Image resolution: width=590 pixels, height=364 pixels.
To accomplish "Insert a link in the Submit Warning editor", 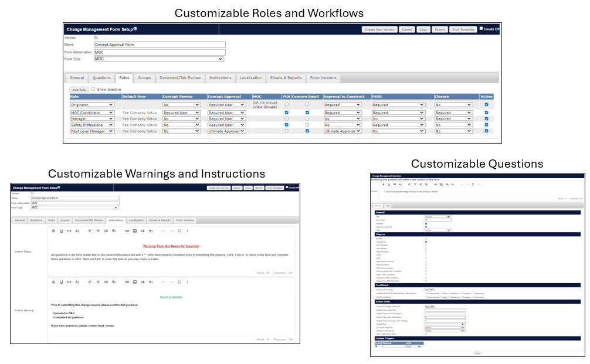I will 127,282.
